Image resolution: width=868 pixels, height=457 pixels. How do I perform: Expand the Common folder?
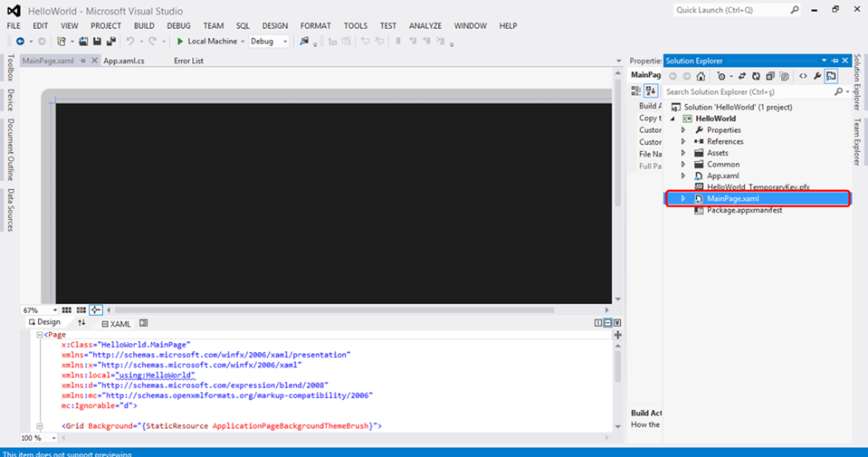click(683, 165)
